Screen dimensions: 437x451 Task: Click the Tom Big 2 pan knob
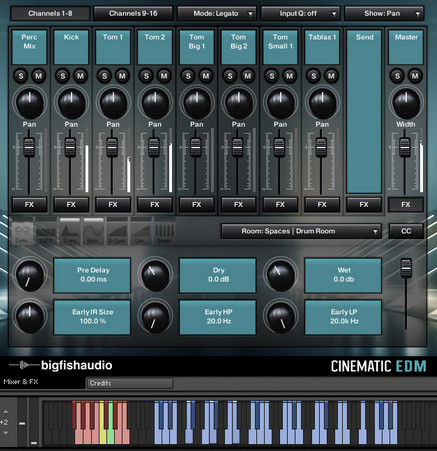(x=239, y=103)
